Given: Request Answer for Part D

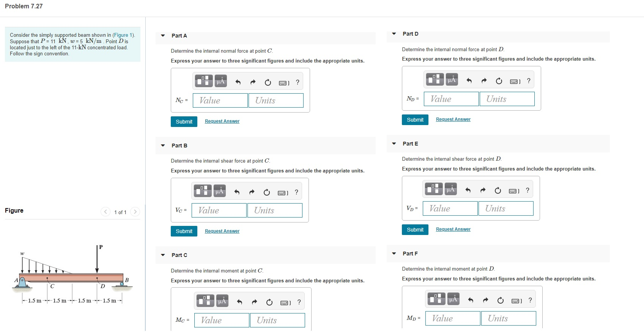Looking at the screenshot, I should click(453, 119).
